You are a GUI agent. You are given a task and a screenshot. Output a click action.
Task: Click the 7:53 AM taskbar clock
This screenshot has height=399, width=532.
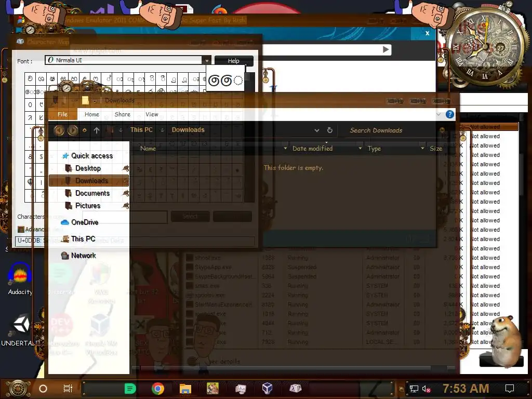(x=465, y=388)
